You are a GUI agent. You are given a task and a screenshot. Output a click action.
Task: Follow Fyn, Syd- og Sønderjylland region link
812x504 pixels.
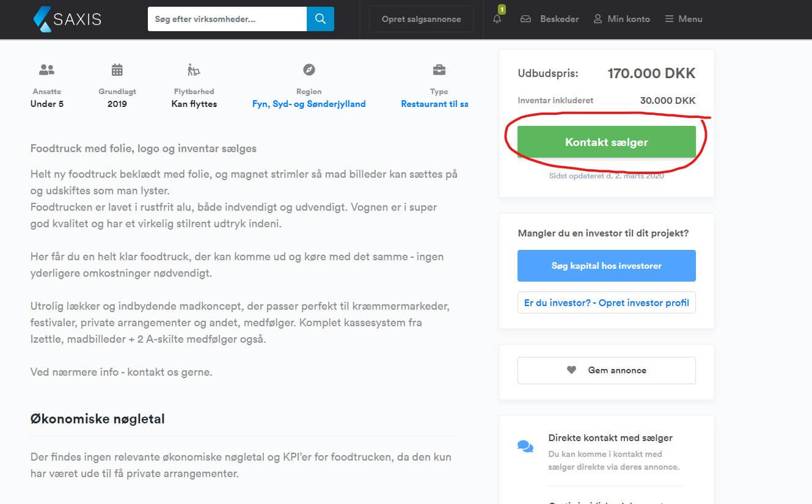(309, 104)
